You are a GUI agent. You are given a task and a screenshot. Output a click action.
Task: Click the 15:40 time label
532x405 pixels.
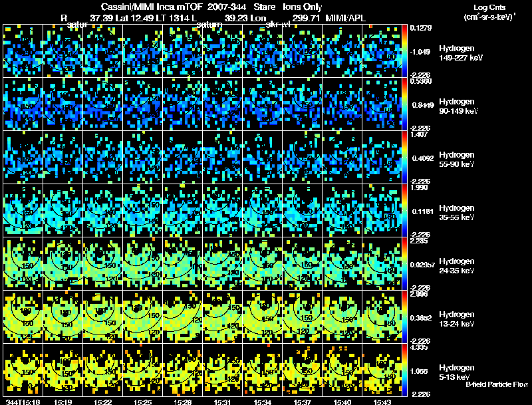pyautogui.click(x=342, y=402)
